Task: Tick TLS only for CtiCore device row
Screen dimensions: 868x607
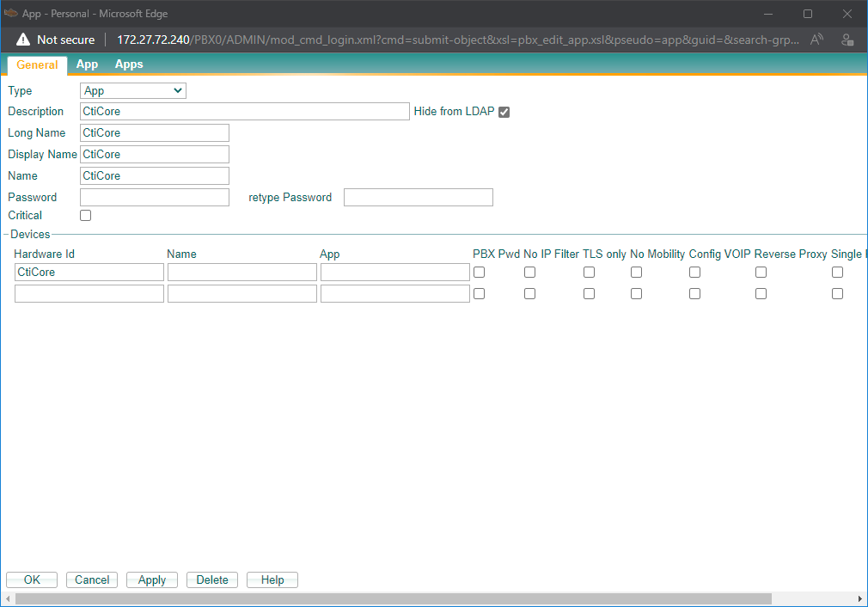Action: pos(589,273)
